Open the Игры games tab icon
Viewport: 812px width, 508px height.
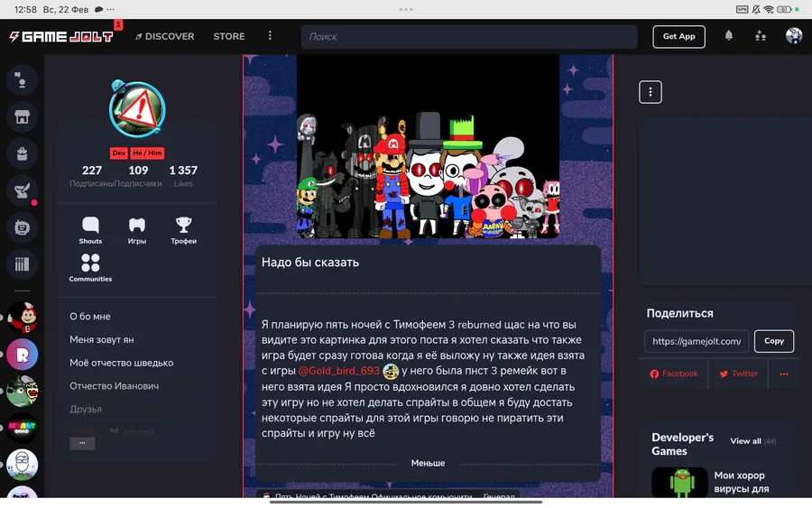pyautogui.click(x=137, y=230)
